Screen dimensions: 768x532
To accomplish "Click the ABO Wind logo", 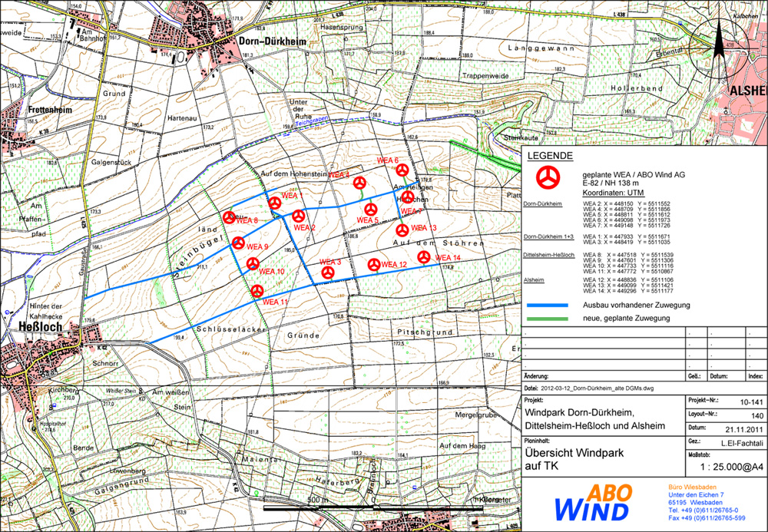I will (595, 503).
